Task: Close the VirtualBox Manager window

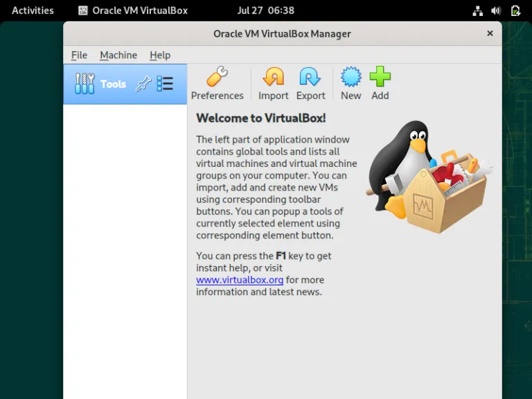Action: pos(490,33)
